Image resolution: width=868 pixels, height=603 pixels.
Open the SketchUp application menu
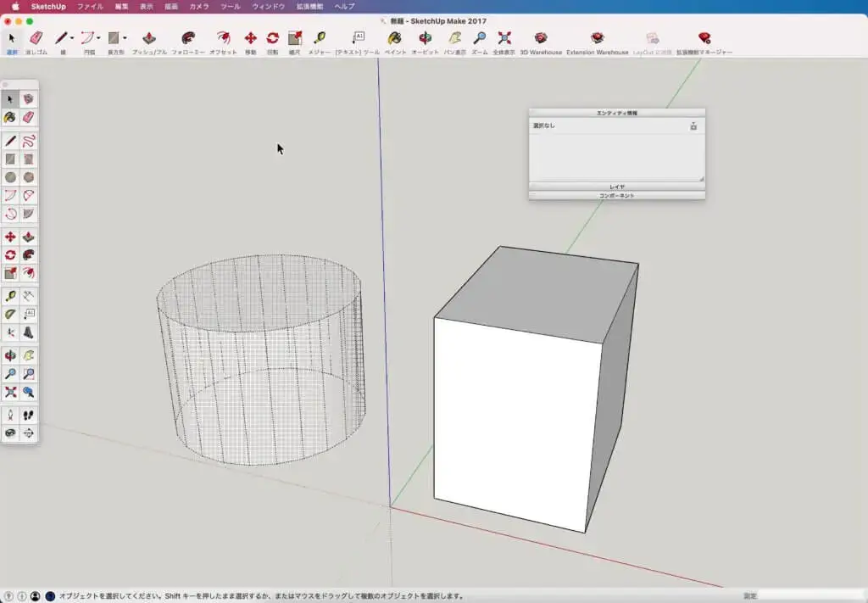click(48, 7)
